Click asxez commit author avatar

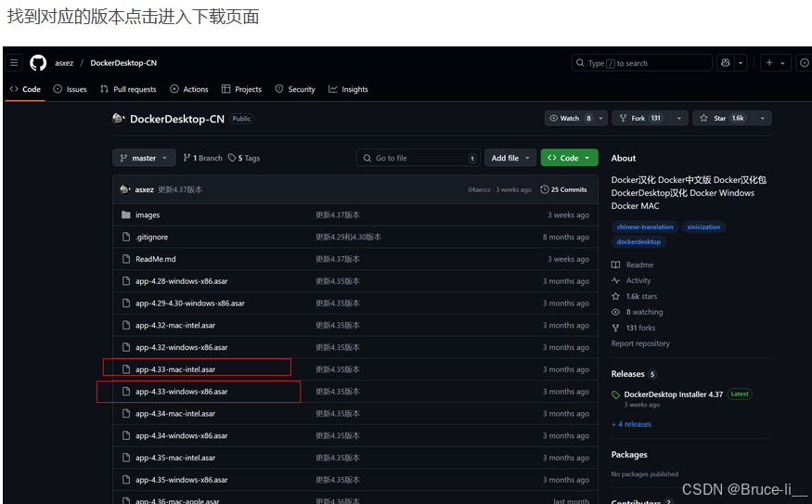pos(124,189)
